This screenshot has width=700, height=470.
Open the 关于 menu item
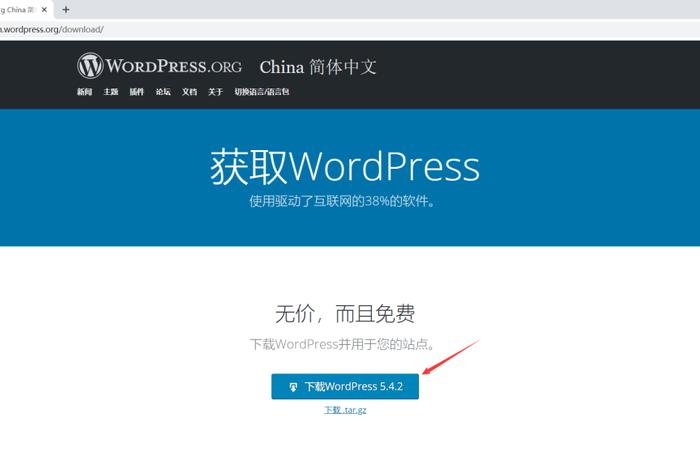(x=215, y=92)
